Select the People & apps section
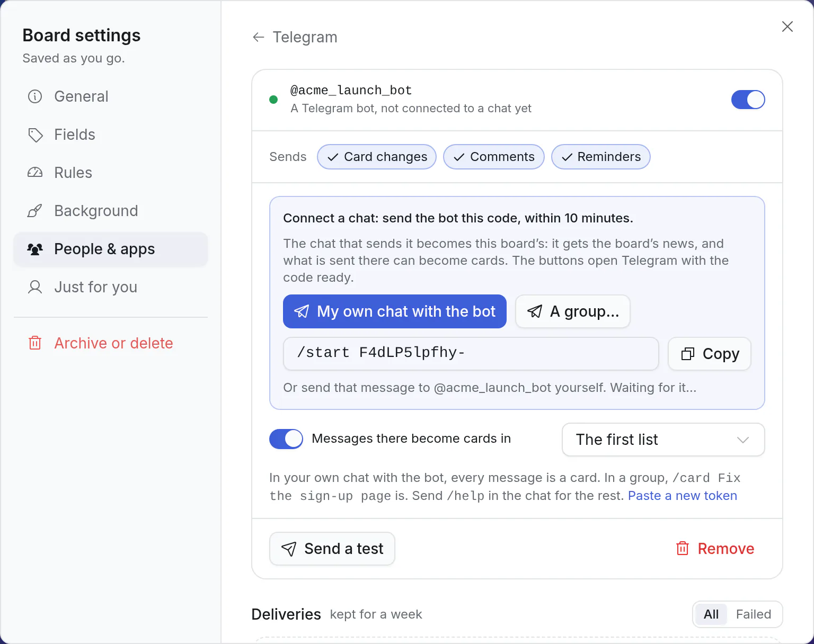The width and height of the screenshot is (814, 644). (x=110, y=249)
